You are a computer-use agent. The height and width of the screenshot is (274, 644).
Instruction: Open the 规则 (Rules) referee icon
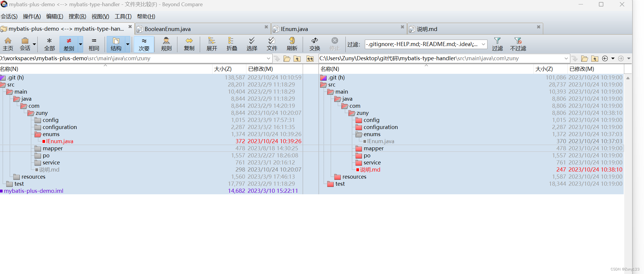coord(166,44)
